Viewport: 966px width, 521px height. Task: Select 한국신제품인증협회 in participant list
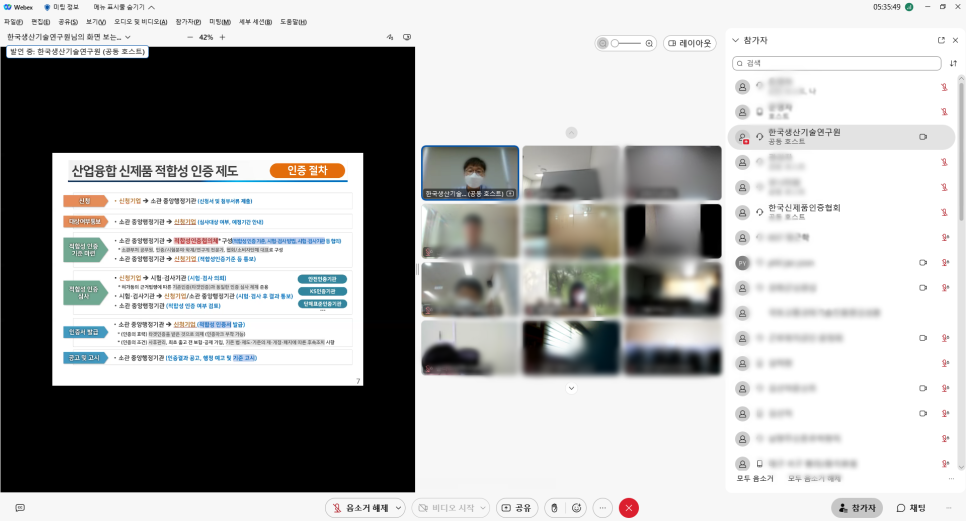point(841,212)
